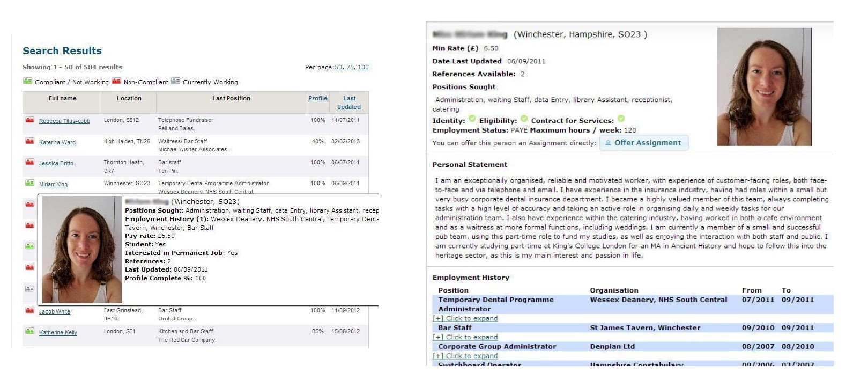
Task: Click the green icon next to Katherine Kelly
Action: (29, 331)
